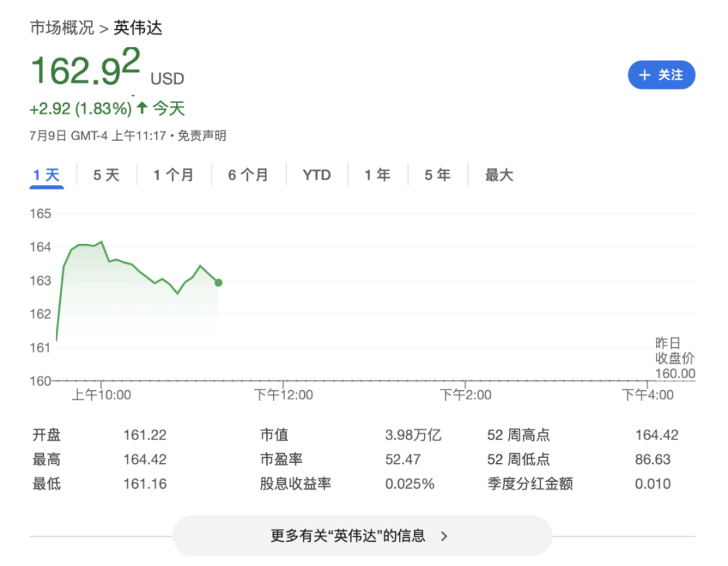
Task: Open the YTD performance tab
Action: pos(316,174)
